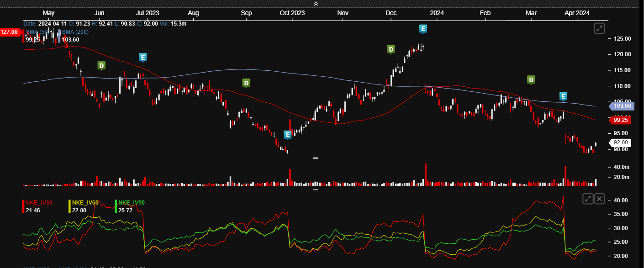Click the red NKE_IV30 legend color bar

[x=24, y=206]
